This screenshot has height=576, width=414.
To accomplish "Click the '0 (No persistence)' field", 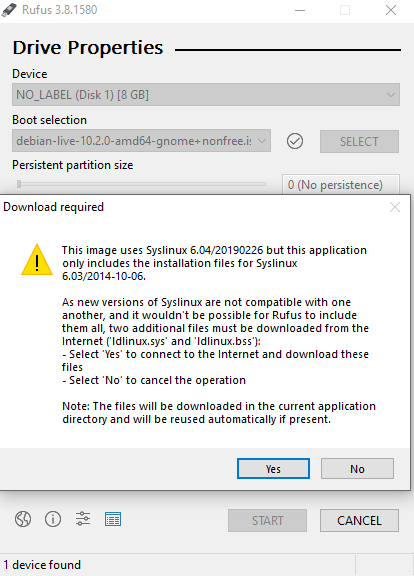I will pyautogui.click(x=341, y=184).
